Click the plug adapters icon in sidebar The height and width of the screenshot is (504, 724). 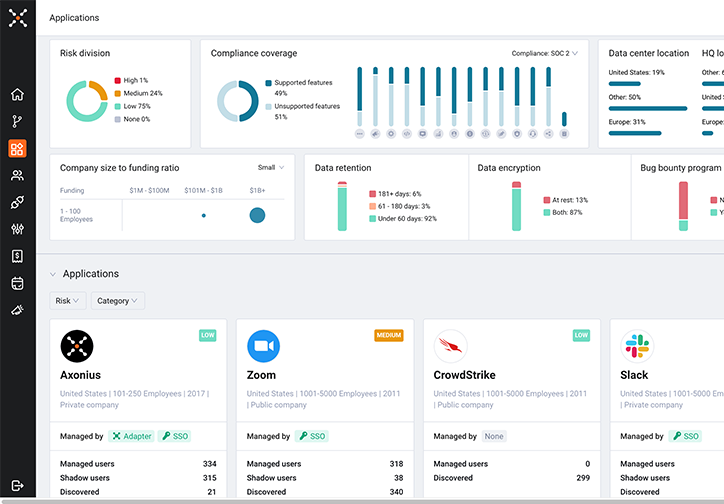(x=17, y=202)
